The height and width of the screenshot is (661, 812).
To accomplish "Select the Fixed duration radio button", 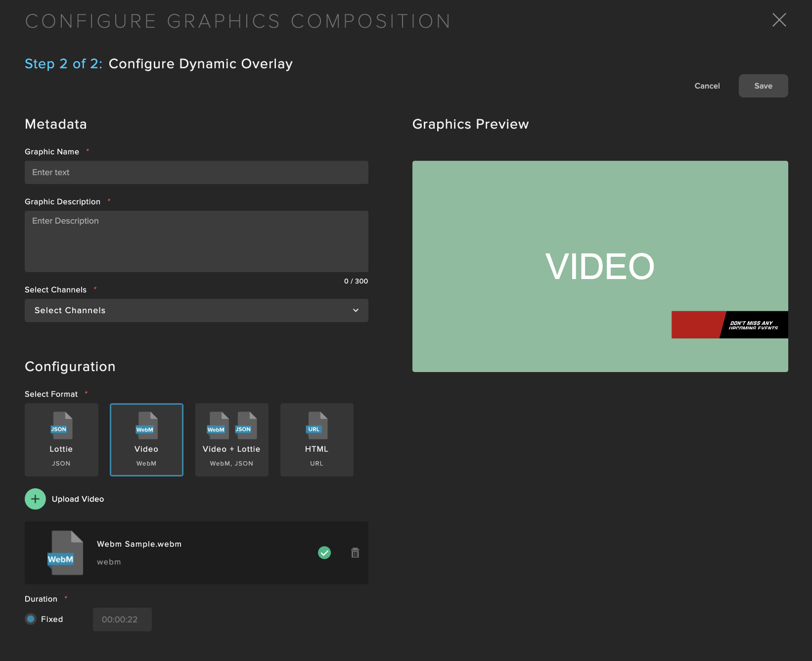I will pos(31,619).
